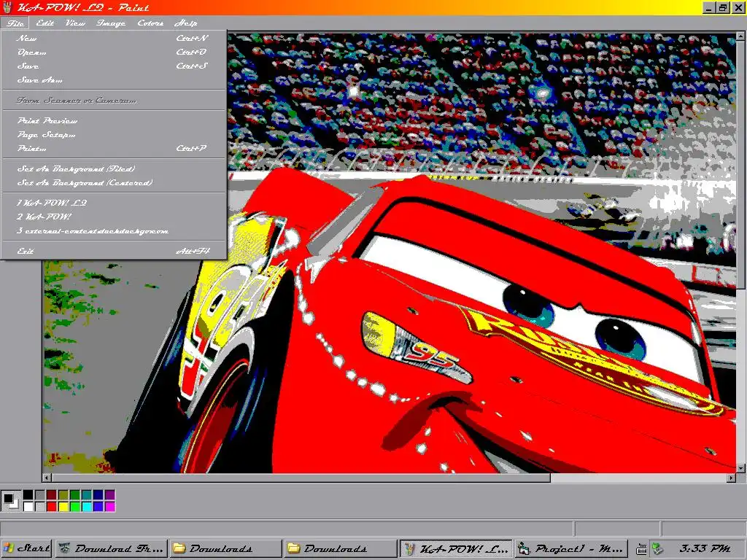Close the open File menu header
Viewport: 747px width, 560px height.
(15, 23)
